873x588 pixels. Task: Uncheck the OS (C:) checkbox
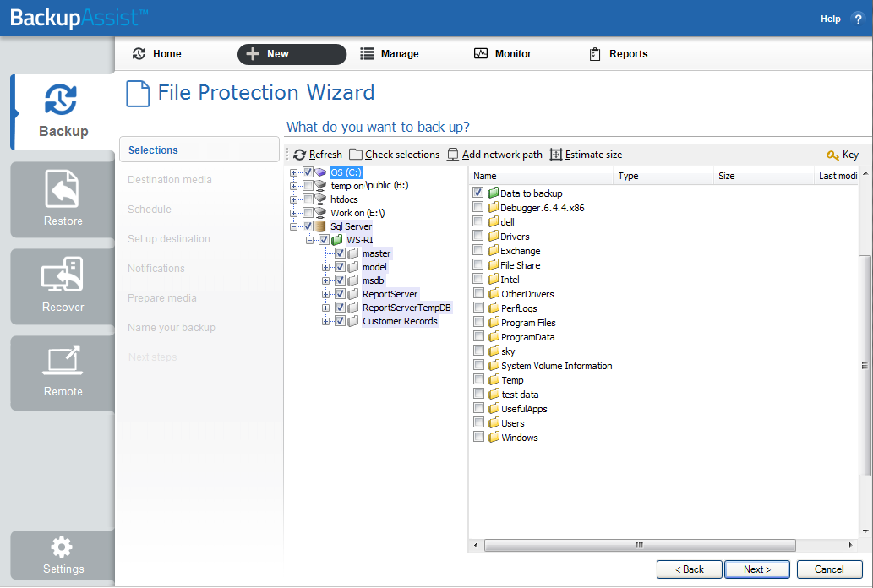pos(308,172)
